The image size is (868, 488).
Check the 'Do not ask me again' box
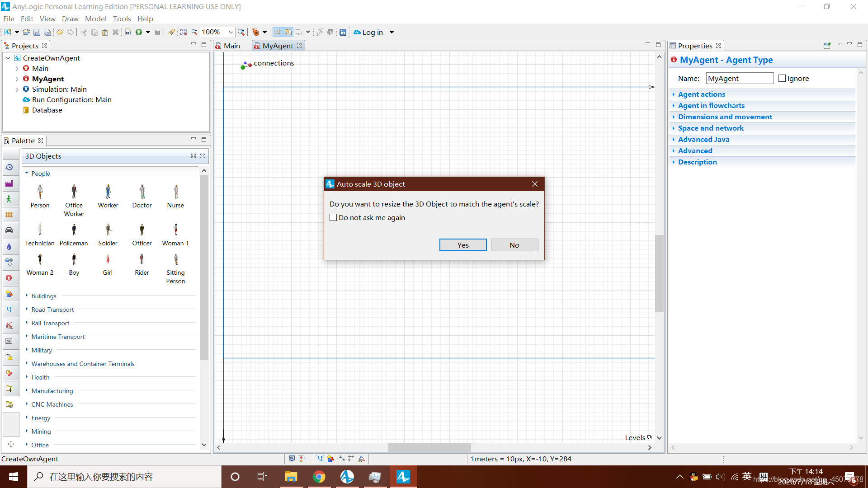click(x=334, y=217)
